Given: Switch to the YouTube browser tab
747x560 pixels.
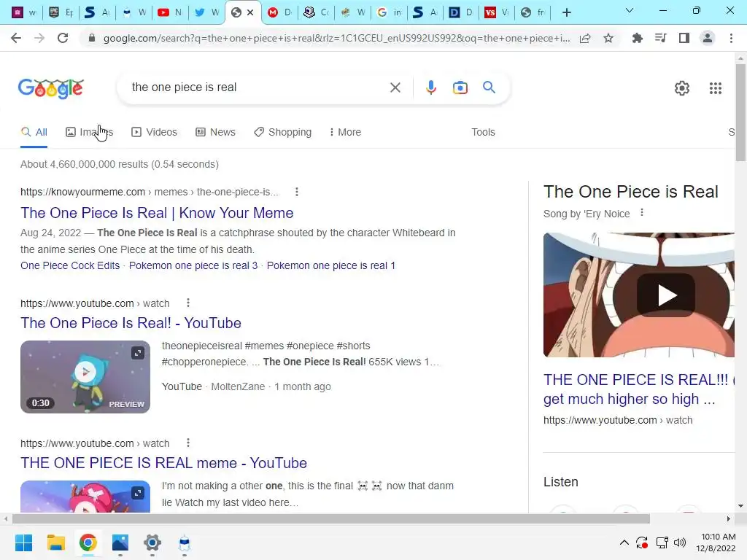Looking at the screenshot, I should click(170, 13).
